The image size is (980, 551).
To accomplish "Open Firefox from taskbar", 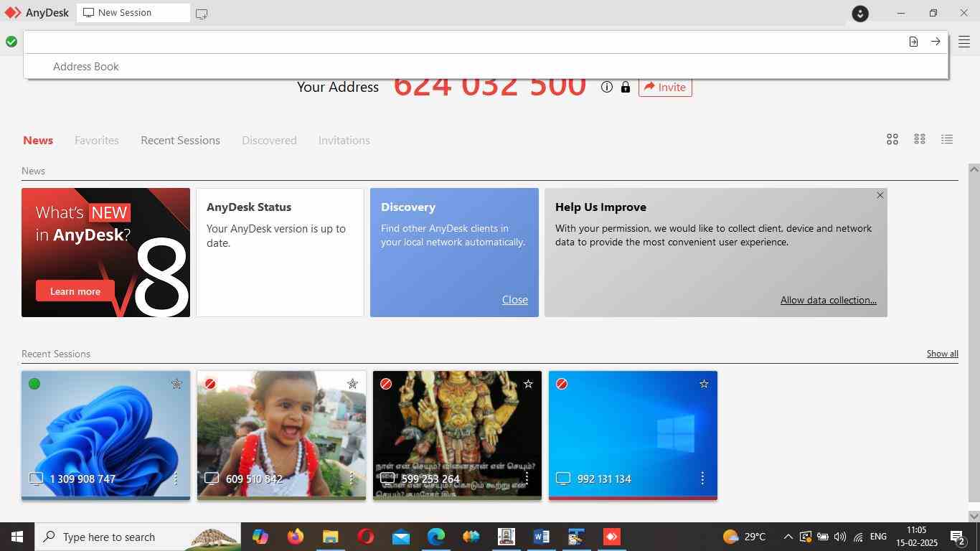I will [x=295, y=537].
